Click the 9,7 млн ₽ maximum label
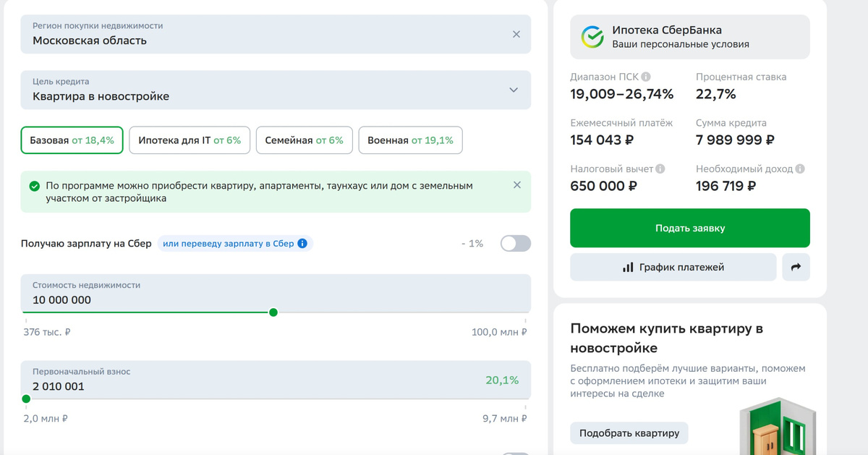The image size is (868, 455). click(505, 418)
